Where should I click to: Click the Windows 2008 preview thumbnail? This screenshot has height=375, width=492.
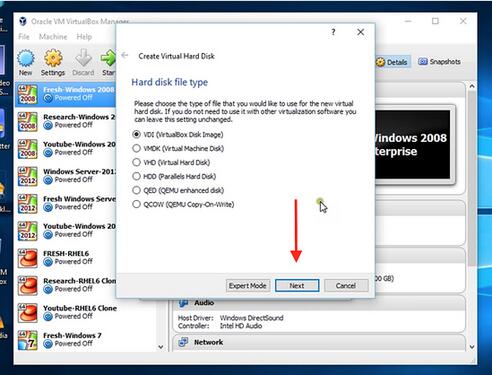(x=413, y=145)
